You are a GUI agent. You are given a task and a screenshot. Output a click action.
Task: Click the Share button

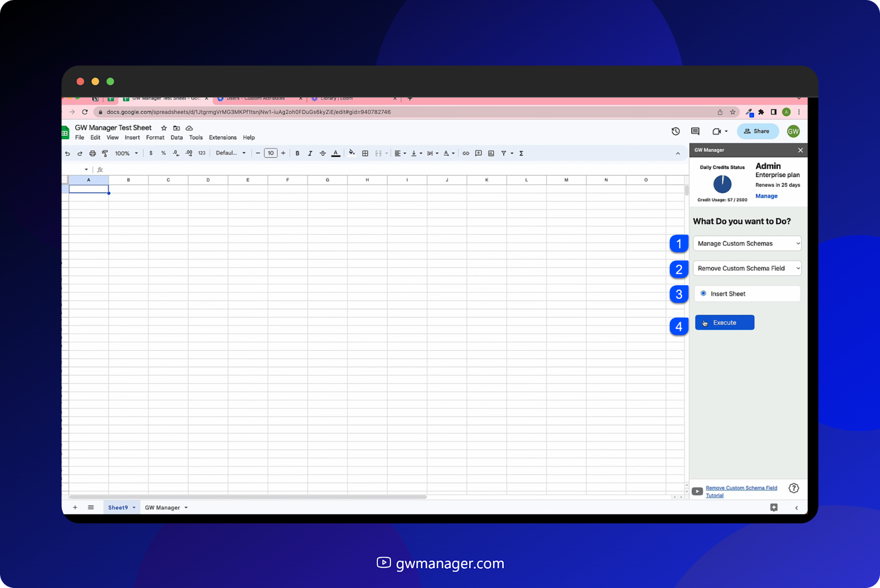click(757, 131)
